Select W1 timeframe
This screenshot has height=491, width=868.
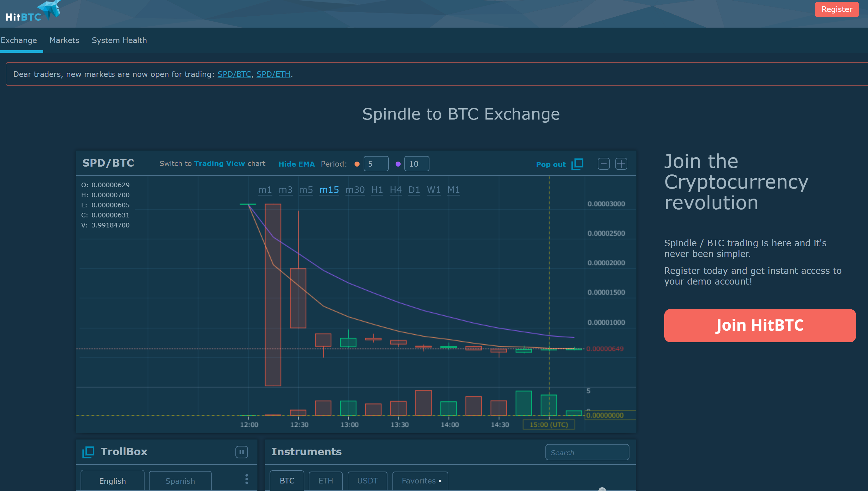[434, 190]
